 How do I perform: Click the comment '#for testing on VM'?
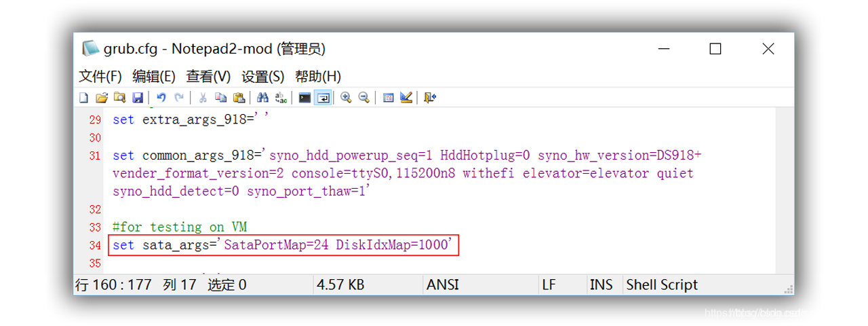[x=180, y=227]
